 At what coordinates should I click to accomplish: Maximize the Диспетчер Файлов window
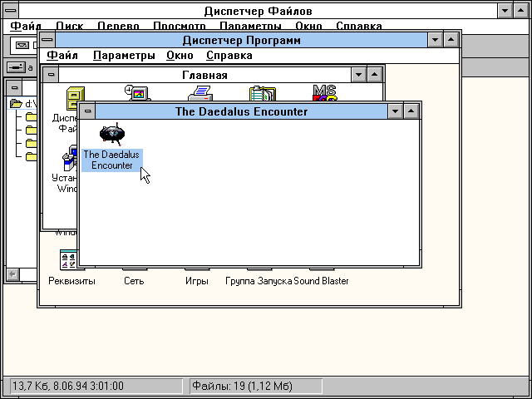click(x=521, y=11)
